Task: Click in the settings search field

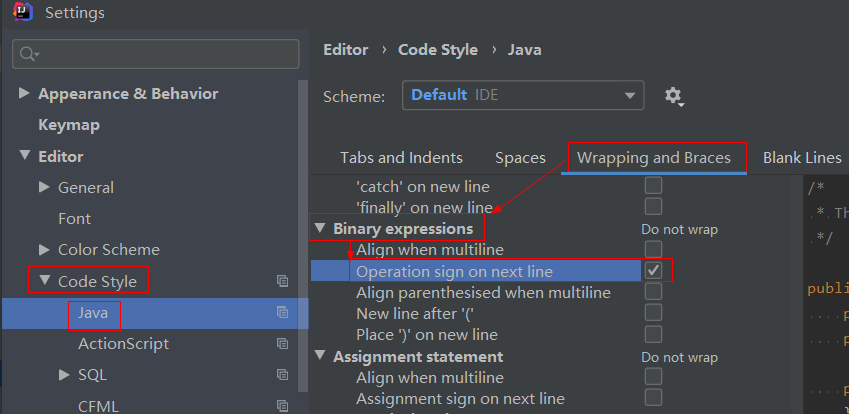Action: tap(155, 54)
